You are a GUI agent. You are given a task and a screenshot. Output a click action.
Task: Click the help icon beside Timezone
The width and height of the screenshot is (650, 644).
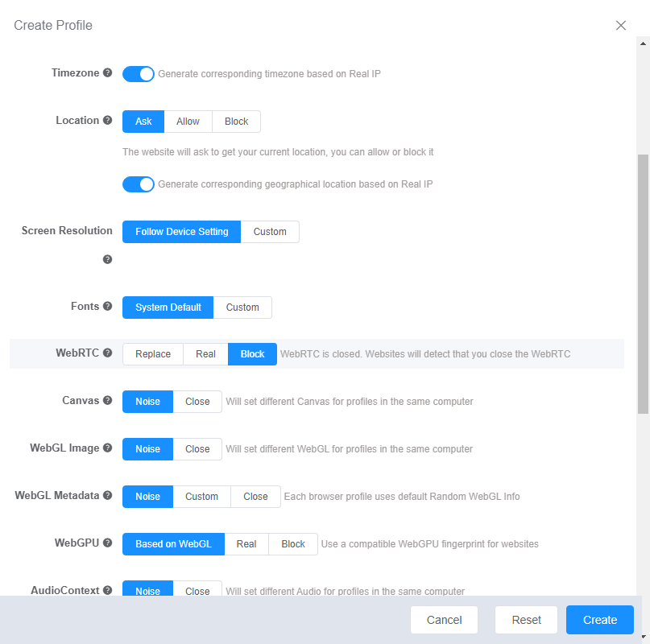[108, 73]
